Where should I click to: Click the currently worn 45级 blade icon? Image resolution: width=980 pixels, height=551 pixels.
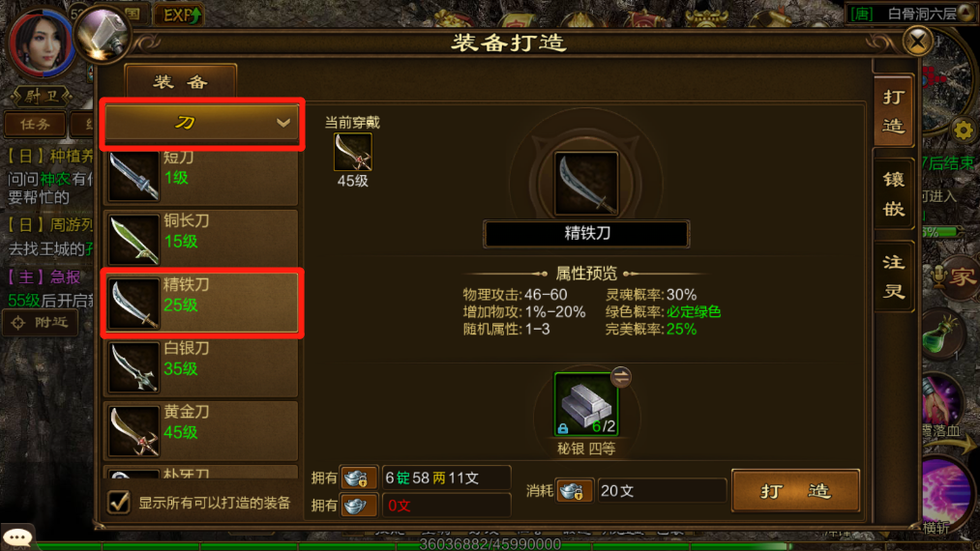tap(352, 152)
